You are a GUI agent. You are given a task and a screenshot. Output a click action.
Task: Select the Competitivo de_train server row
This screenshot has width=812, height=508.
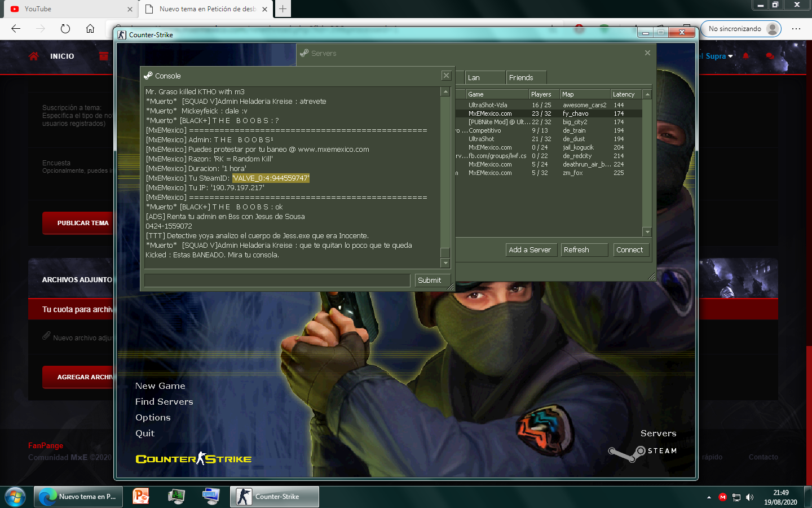tap(548, 130)
